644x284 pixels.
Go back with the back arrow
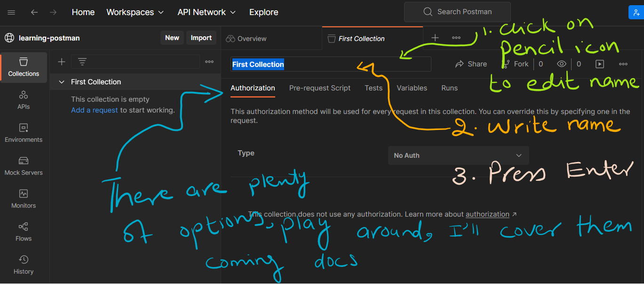pos(34,12)
